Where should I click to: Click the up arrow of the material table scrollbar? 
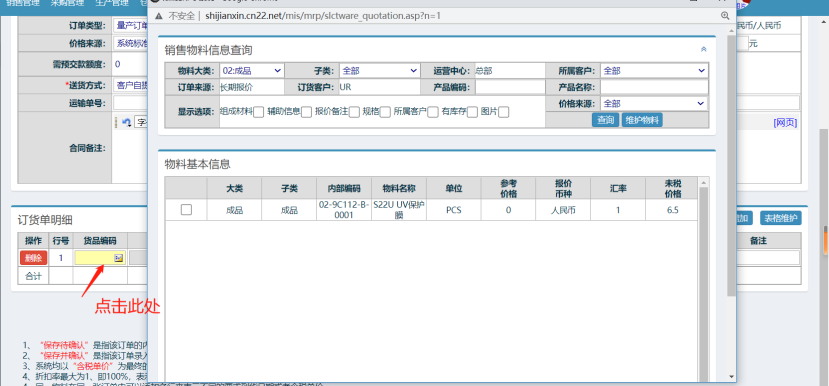(703, 183)
